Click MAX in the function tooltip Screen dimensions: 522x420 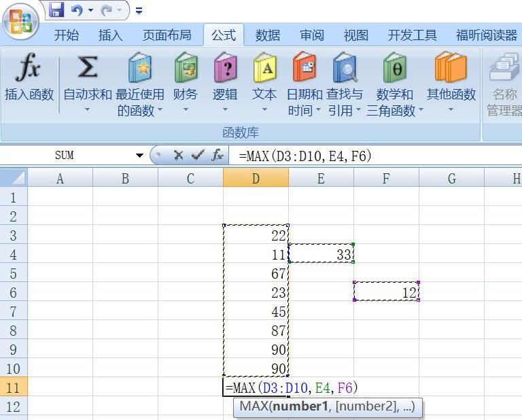(254, 406)
